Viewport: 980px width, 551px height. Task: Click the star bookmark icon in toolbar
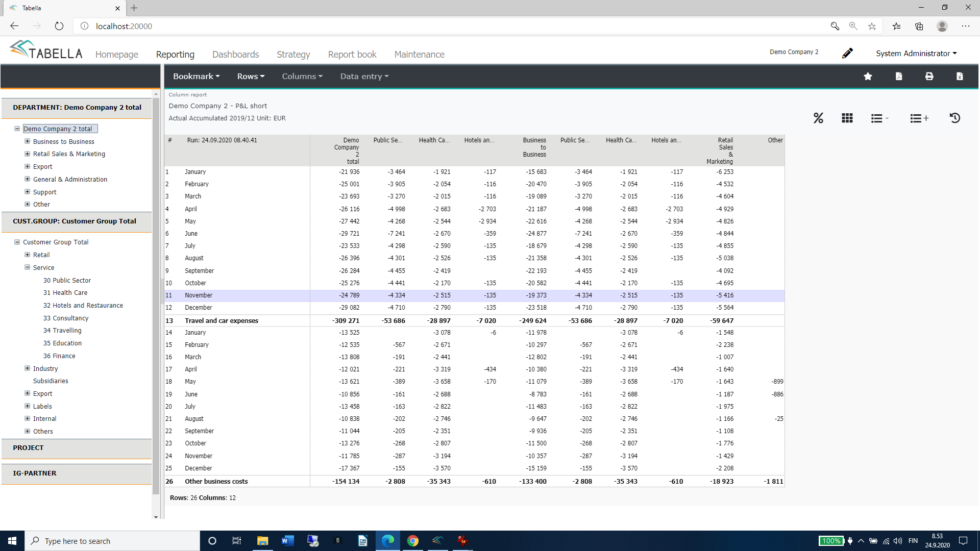tap(868, 77)
